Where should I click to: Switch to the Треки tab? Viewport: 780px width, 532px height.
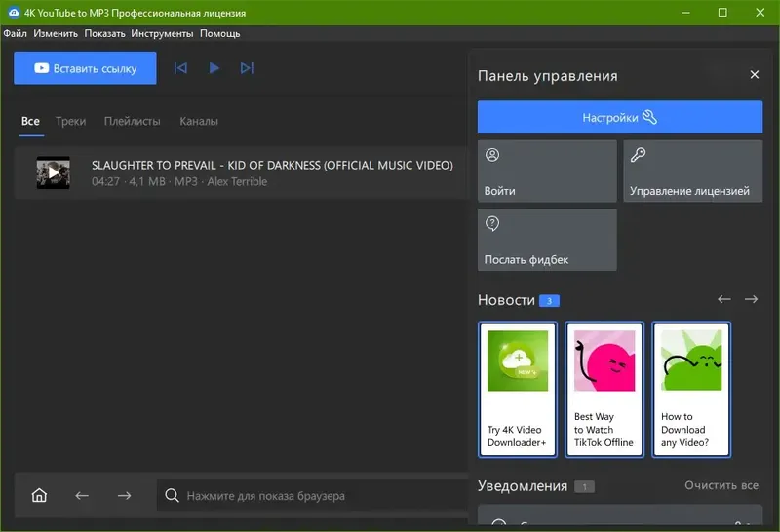pos(70,122)
